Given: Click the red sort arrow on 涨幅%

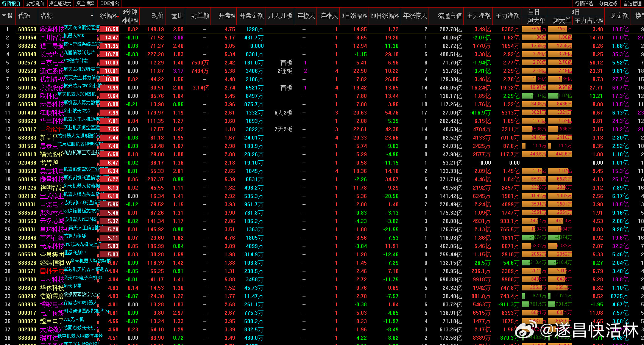Looking at the screenshot, I should tap(118, 16).
